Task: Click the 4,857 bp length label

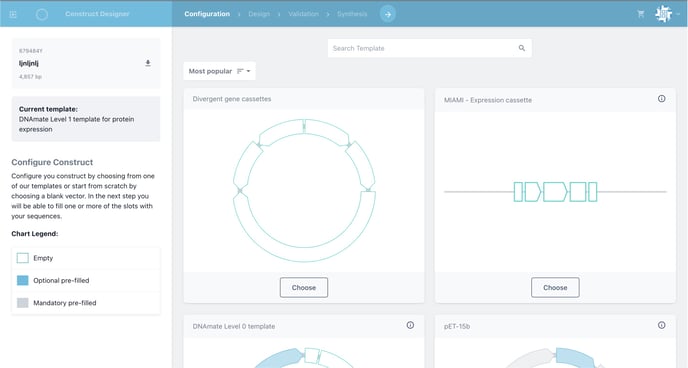Action: pyautogui.click(x=30, y=77)
